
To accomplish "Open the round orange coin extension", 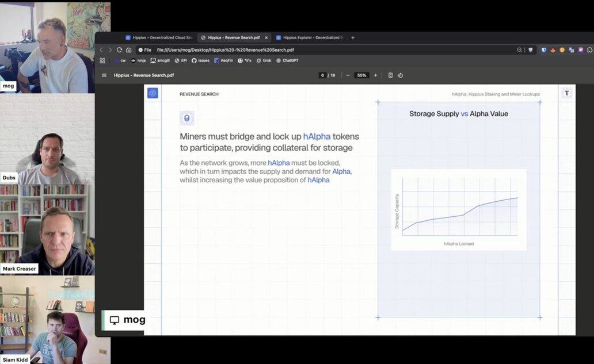I will click(x=562, y=50).
